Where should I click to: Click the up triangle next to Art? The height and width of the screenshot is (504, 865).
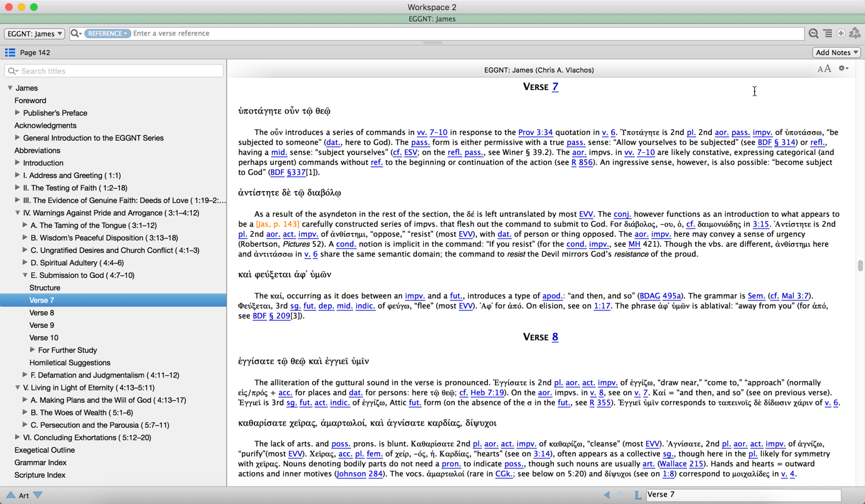tap(10, 495)
